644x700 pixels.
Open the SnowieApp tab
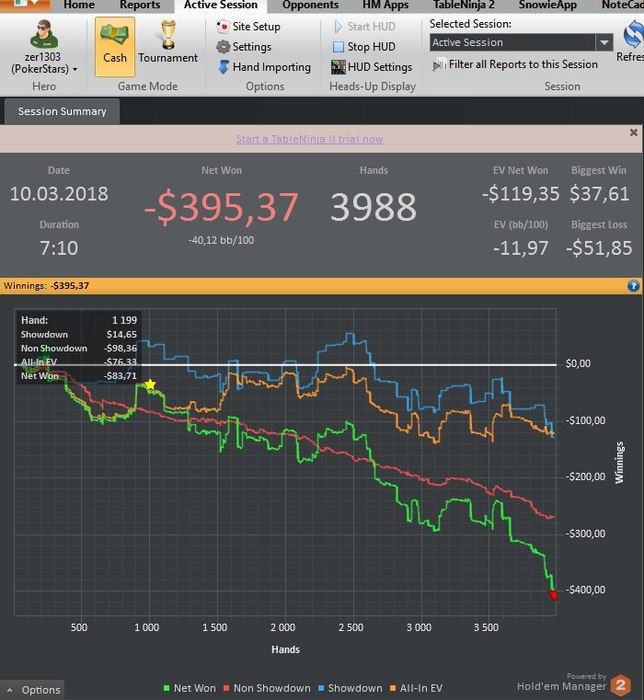tap(548, 5)
